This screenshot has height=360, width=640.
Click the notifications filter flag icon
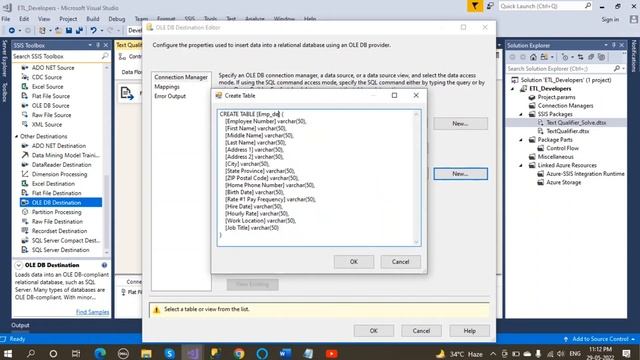475,6
